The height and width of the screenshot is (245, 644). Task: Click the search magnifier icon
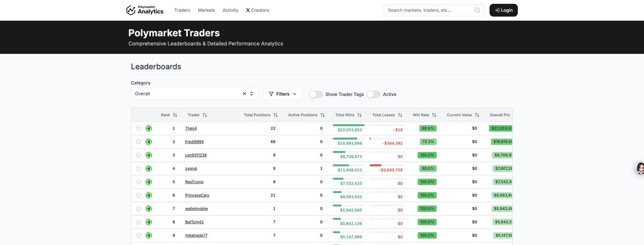pyautogui.click(x=477, y=10)
